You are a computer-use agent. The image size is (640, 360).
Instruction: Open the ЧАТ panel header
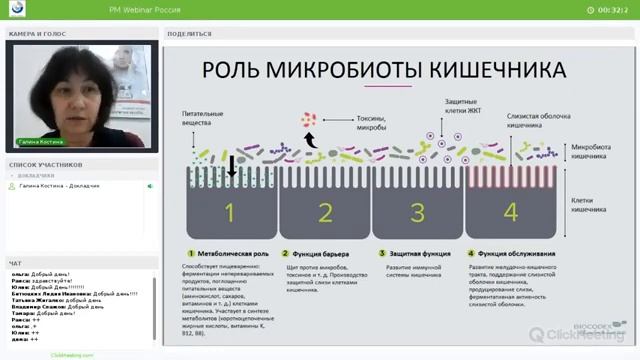pos(82,264)
